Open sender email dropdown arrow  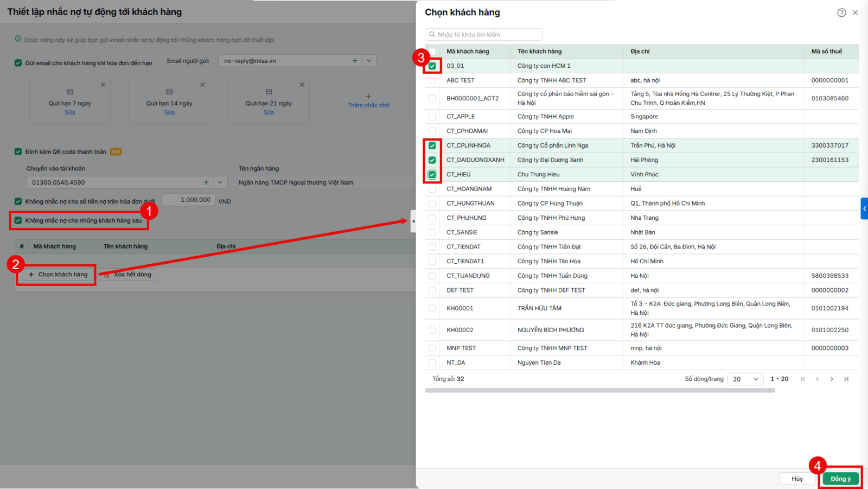369,61
